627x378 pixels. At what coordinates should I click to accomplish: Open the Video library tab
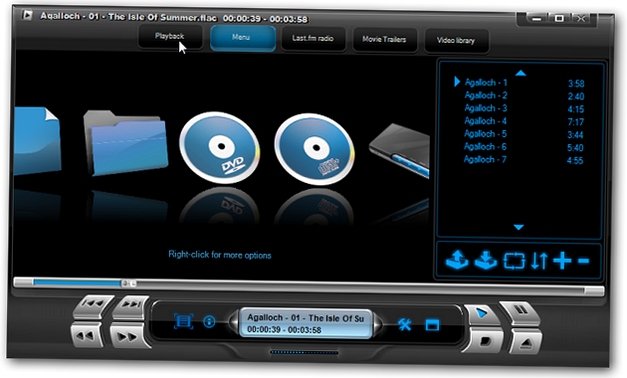click(456, 41)
